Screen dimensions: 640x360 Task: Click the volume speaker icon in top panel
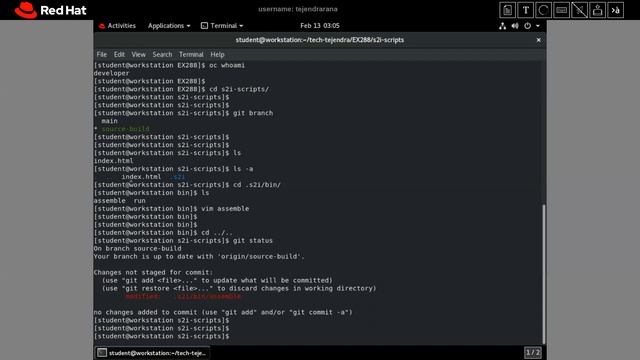pyautogui.click(x=515, y=26)
